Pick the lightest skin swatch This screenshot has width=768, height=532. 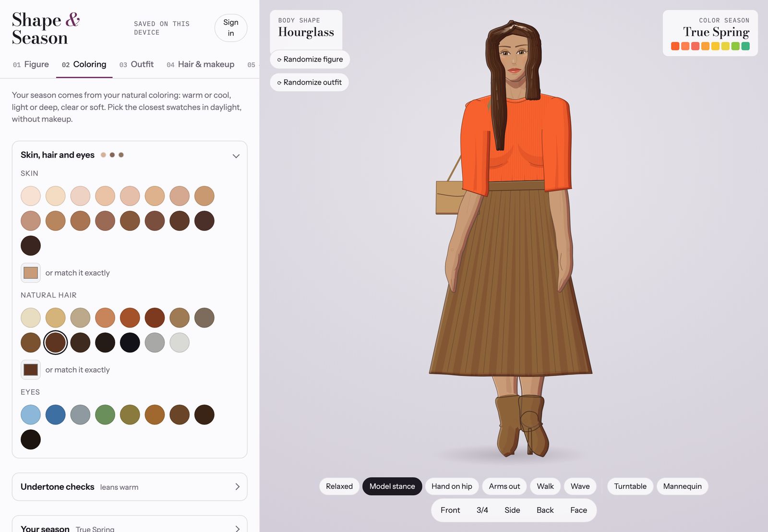click(x=31, y=196)
